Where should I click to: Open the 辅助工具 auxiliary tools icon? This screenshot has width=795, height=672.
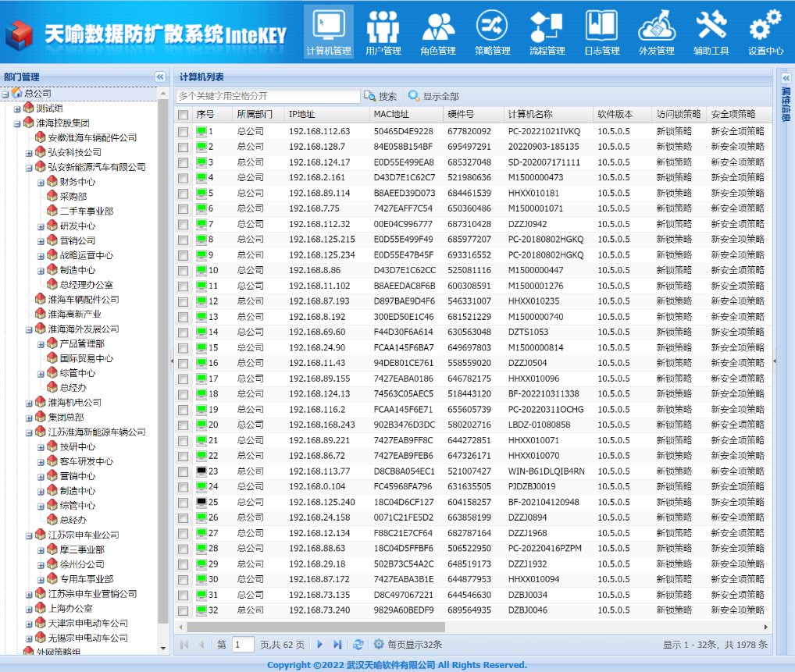711,32
